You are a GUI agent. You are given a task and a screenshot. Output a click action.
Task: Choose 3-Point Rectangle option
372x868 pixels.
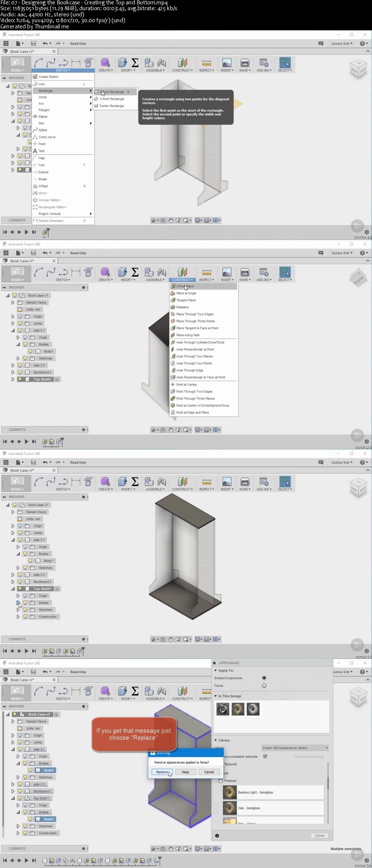[x=112, y=99]
